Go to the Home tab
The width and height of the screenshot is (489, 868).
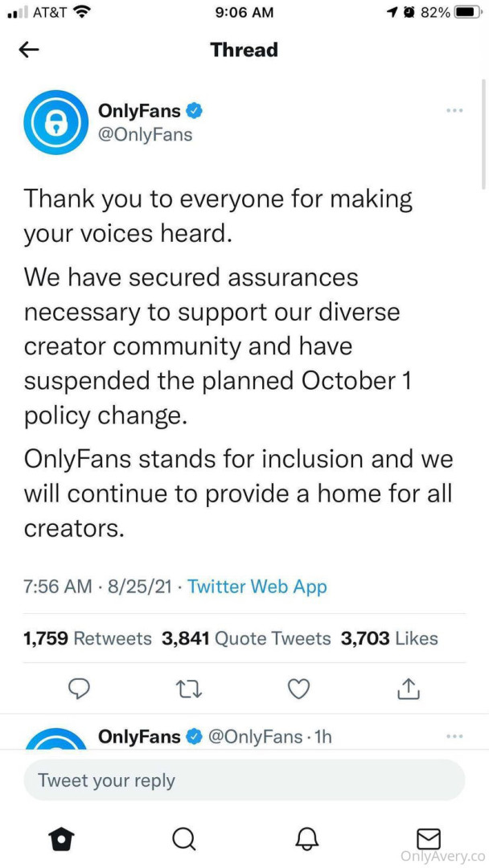62,839
